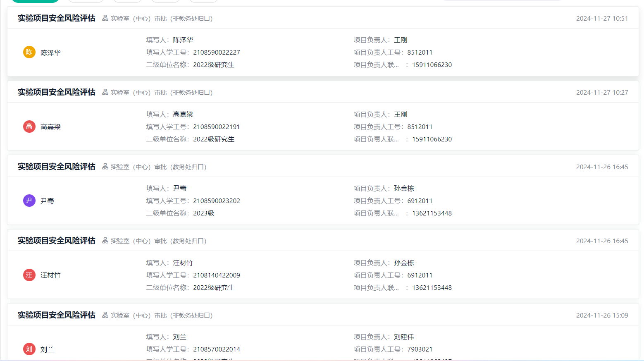
Task: Click the workflow icon in 刘兰's card header
Action: (x=105, y=315)
